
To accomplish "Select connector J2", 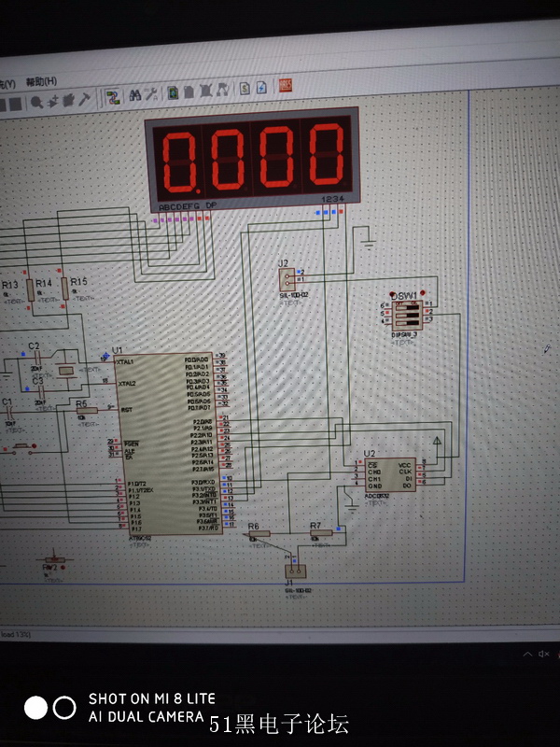I will tap(287, 279).
